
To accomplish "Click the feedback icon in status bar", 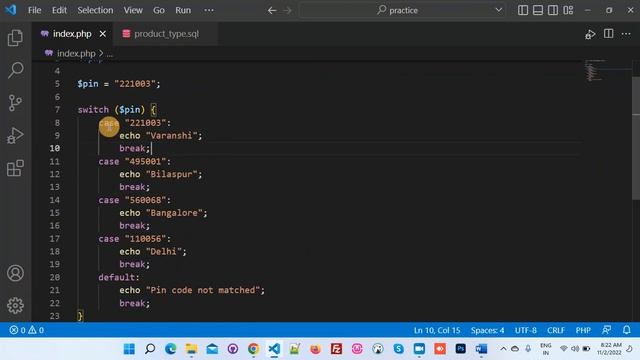I will pos(607,330).
